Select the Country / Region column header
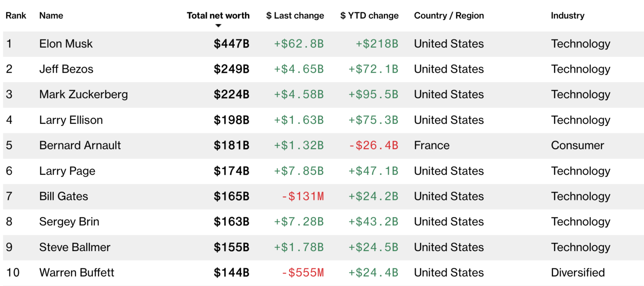 (x=449, y=16)
